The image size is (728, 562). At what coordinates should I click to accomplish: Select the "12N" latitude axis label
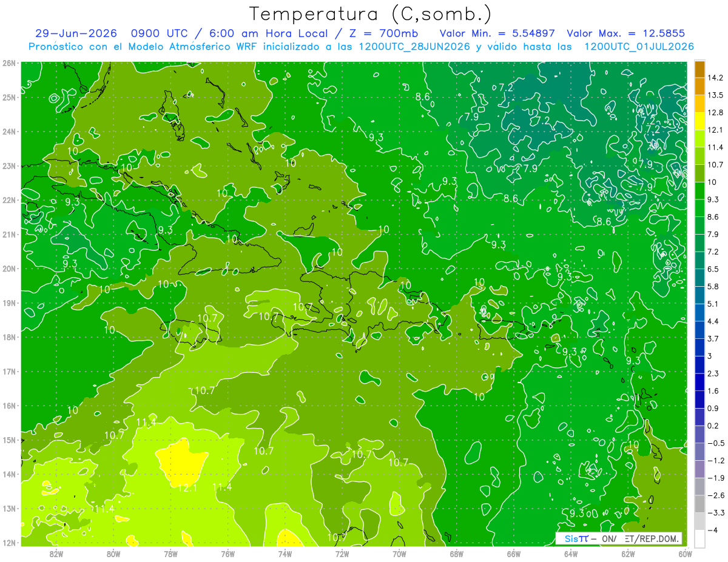(x=9, y=543)
